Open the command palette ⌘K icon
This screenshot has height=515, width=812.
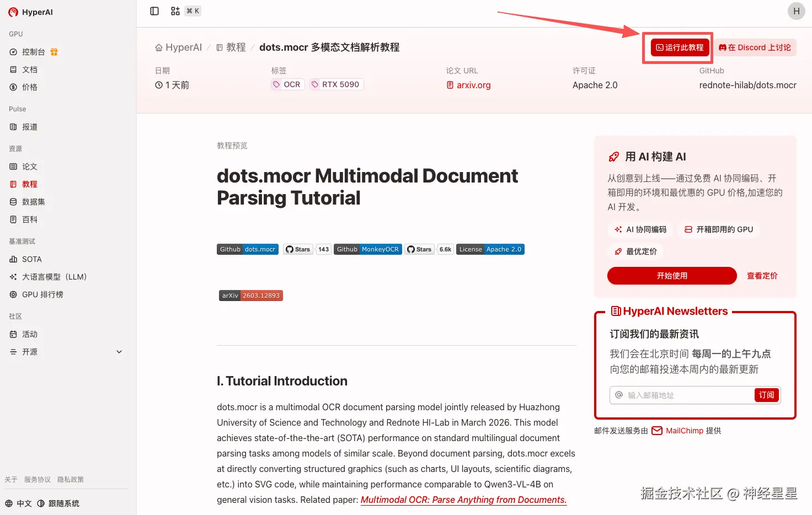pos(175,11)
